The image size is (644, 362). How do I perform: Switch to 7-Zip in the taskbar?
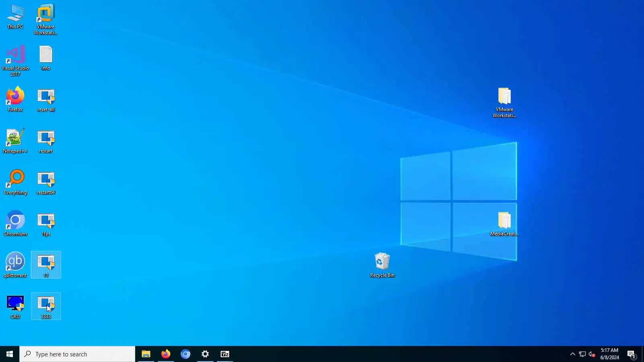tap(225, 354)
